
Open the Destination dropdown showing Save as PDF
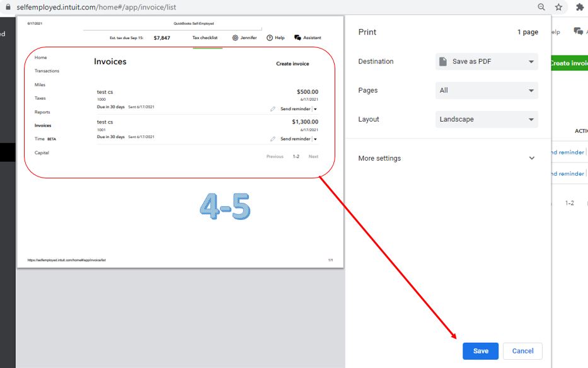[487, 62]
